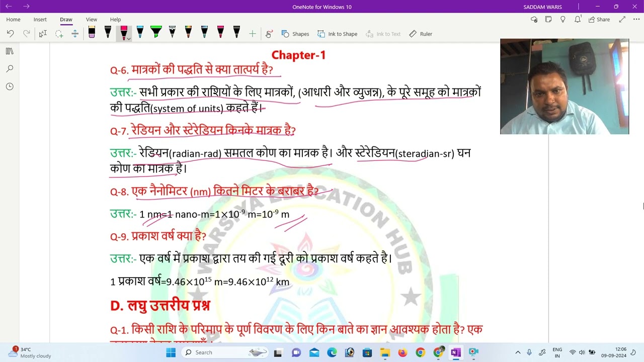The width and height of the screenshot is (644, 362).
Task: Launch Firefox from the taskbar
Action: (x=403, y=352)
